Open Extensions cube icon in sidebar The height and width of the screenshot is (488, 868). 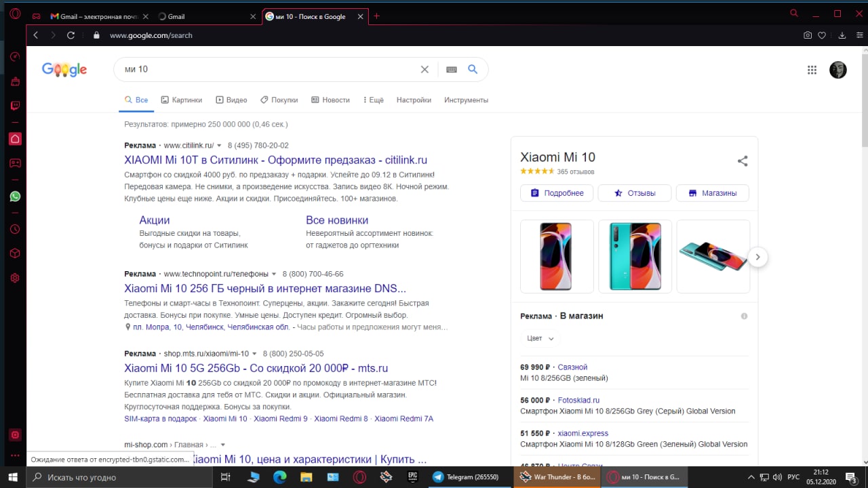pyautogui.click(x=15, y=253)
